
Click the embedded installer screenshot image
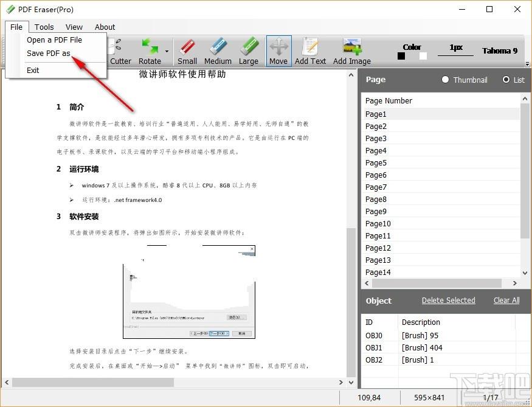coord(189,292)
